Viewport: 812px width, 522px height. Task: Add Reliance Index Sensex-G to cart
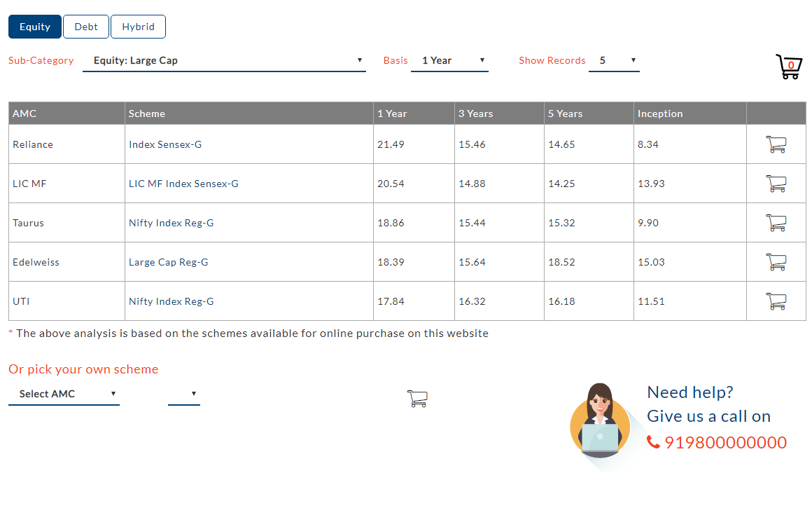pos(776,144)
